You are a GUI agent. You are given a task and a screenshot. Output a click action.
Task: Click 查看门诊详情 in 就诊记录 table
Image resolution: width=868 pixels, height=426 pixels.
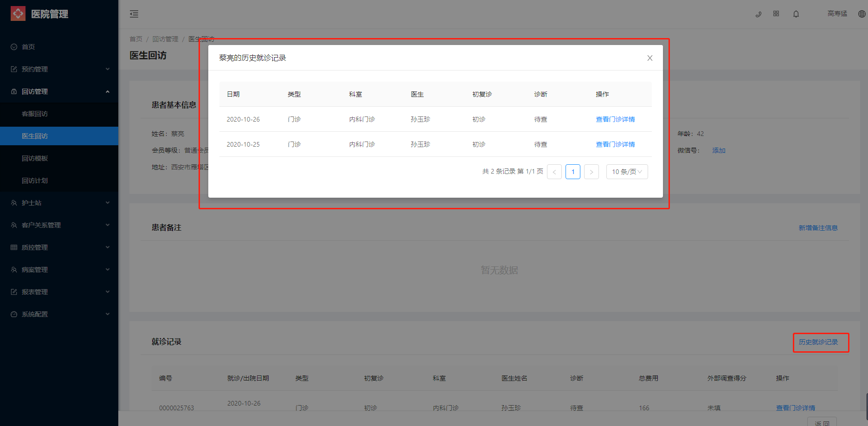796,408
